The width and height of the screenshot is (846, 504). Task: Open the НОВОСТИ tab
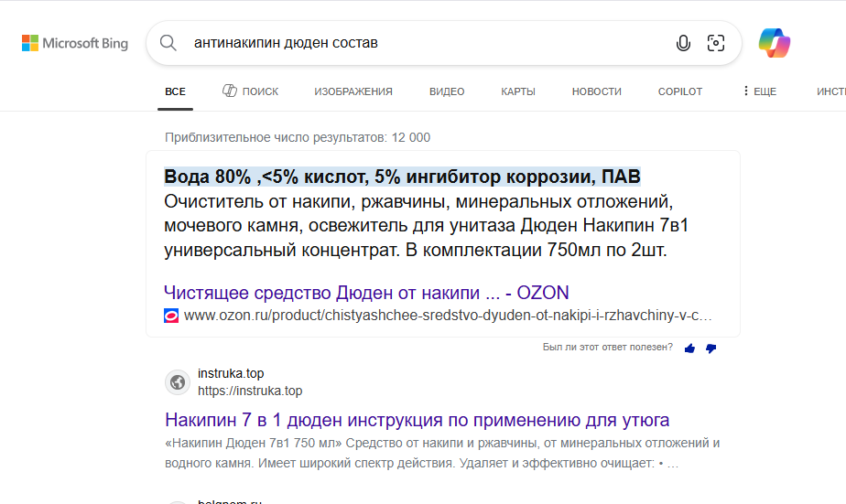pyautogui.click(x=596, y=91)
